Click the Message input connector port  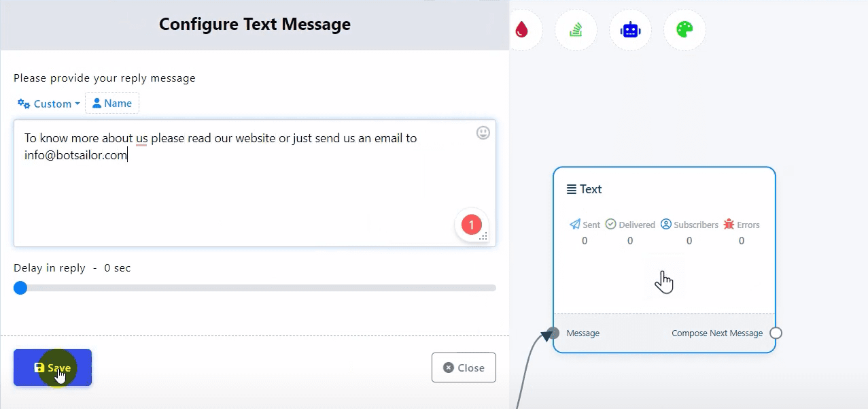tap(554, 333)
